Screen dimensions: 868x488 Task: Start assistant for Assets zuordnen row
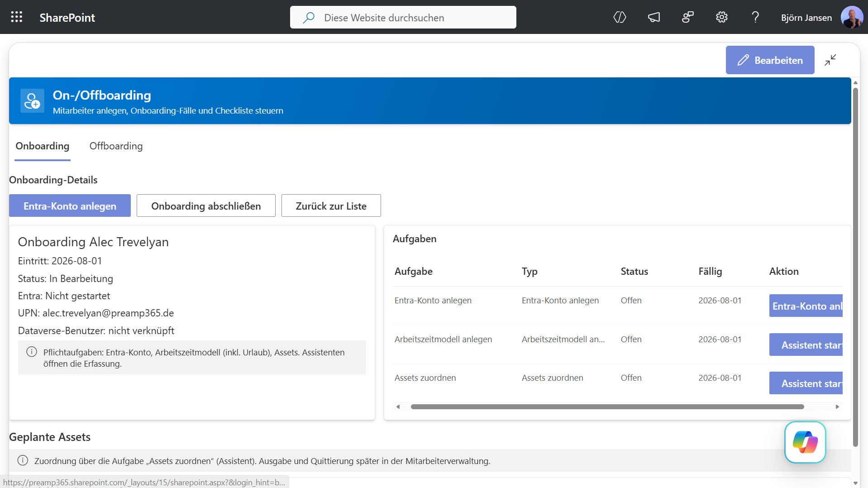coord(806,383)
